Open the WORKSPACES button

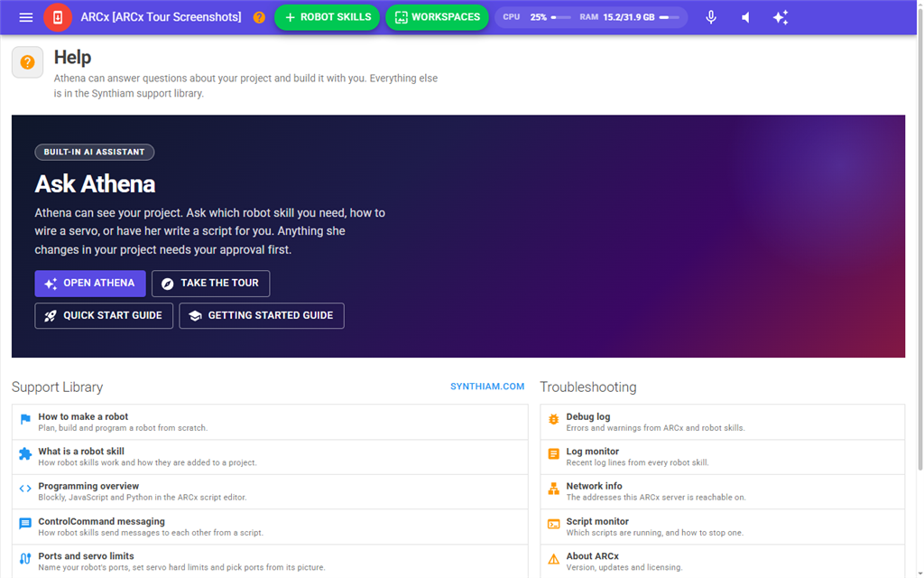(x=437, y=17)
